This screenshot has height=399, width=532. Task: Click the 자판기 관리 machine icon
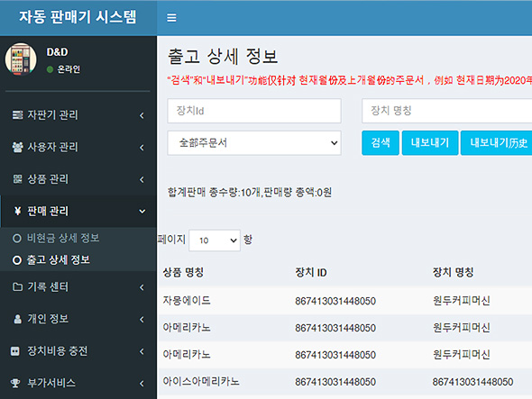tap(18, 115)
